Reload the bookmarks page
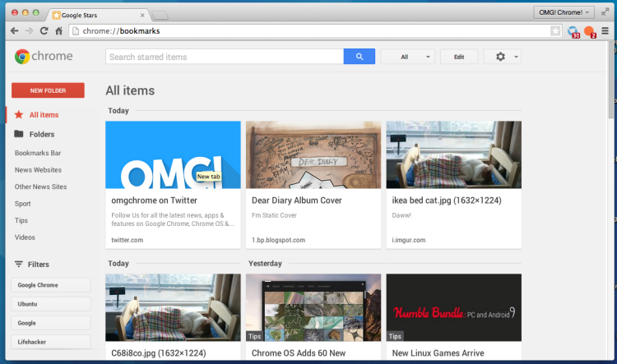This screenshot has width=617, height=364. pyautogui.click(x=44, y=30)
